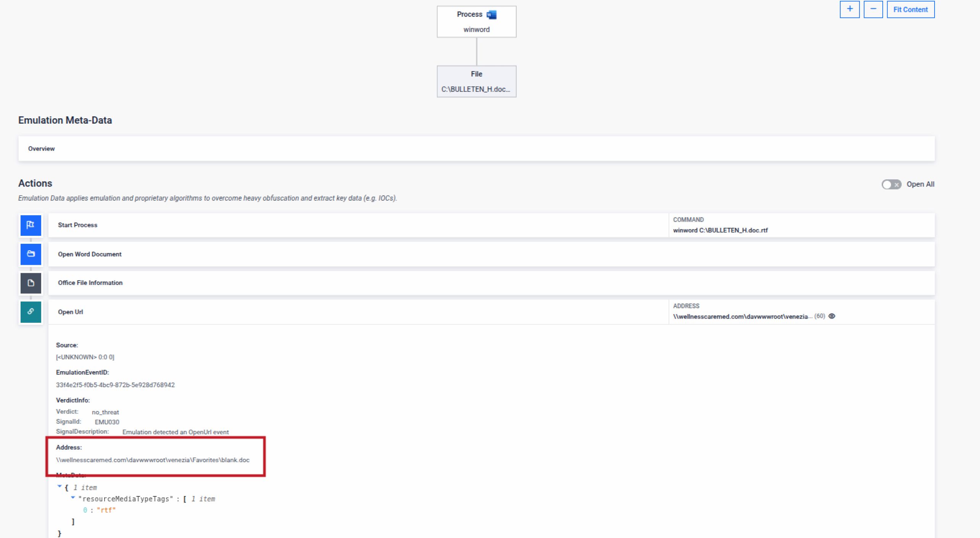The height and width of the screenshot is (538, 980).
Task: Reveal full address with eye icon
Action: (832, 316)
